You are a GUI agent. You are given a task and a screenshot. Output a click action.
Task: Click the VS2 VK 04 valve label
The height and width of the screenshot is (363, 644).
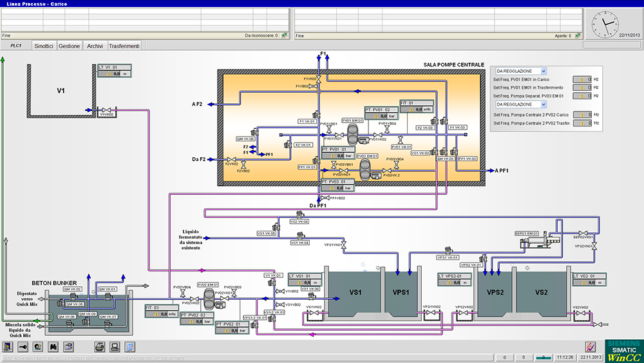click(299, 222)
